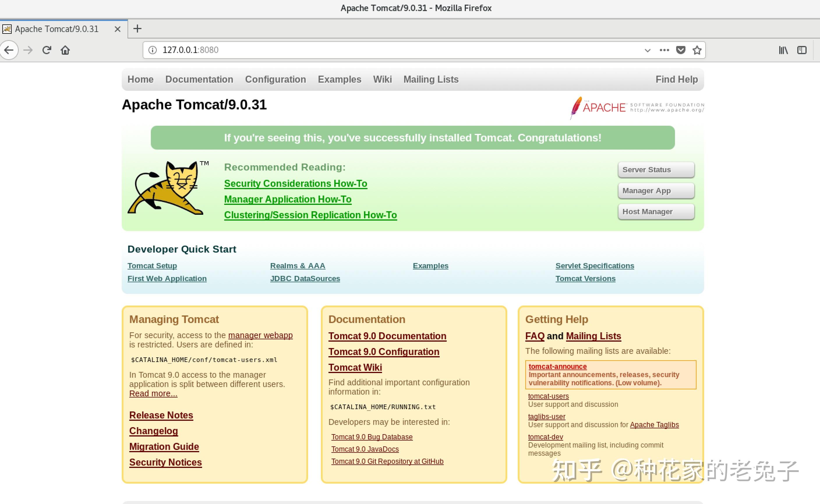
Task: Open the Firefox home page
Action: point(65,50)
